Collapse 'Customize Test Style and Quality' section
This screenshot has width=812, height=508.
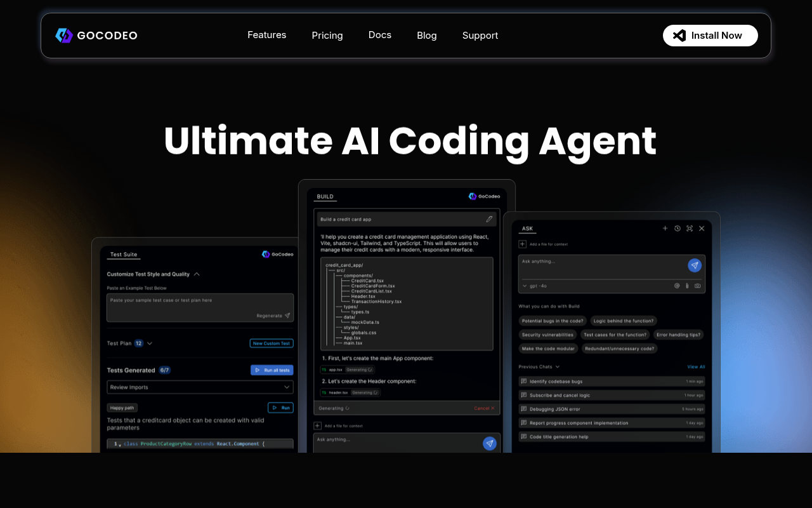(x=197, y=274)
